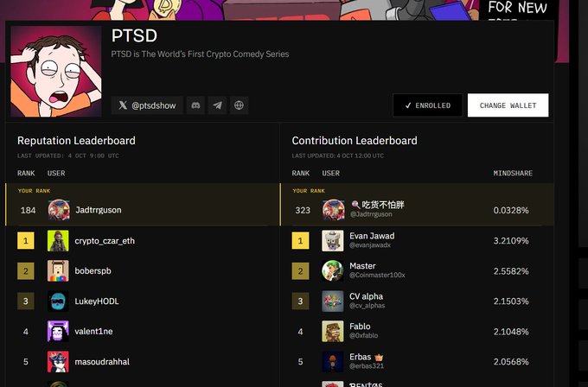Image resolution: width=588 pixels, height=387 pixels.
Task: Open @0xfablo handle
Action: tap(364, 335)
